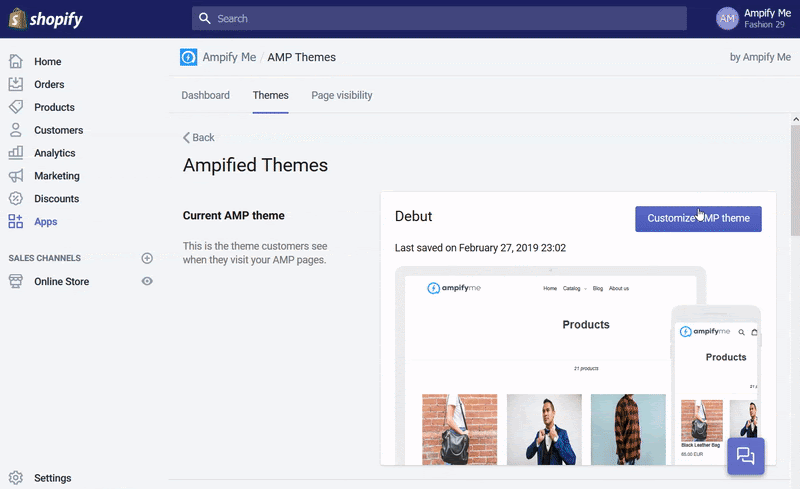Click the Ampify Me app lightning logo
The height and width of the screenshot is (489, 800).
[x=188, y=57]
